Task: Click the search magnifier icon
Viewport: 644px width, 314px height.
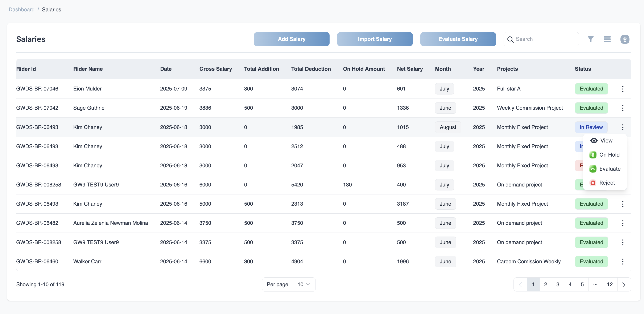Action: [x=510, y=39]
